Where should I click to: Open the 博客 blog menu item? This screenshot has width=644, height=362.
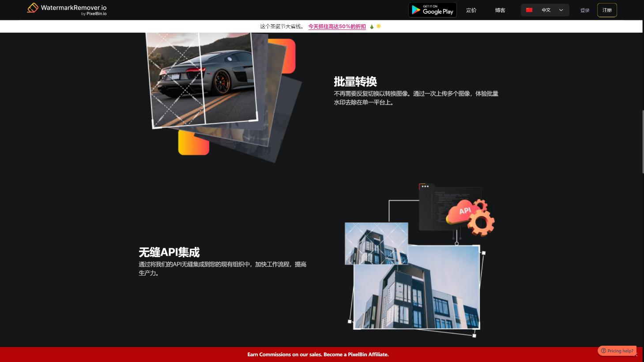[x=500, y=10]
